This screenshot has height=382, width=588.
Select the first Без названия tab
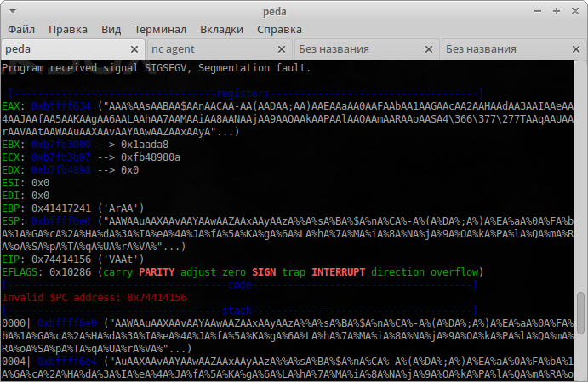point(367,49)
